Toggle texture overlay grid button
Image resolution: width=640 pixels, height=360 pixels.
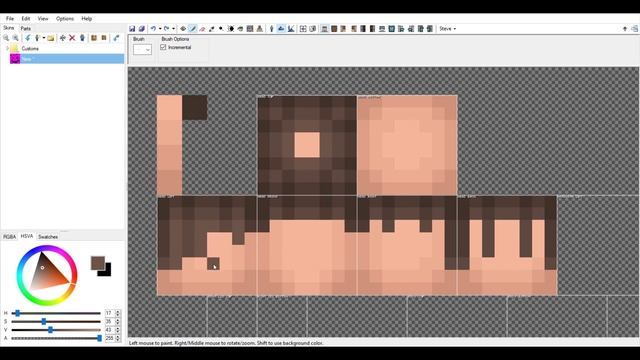303,29
